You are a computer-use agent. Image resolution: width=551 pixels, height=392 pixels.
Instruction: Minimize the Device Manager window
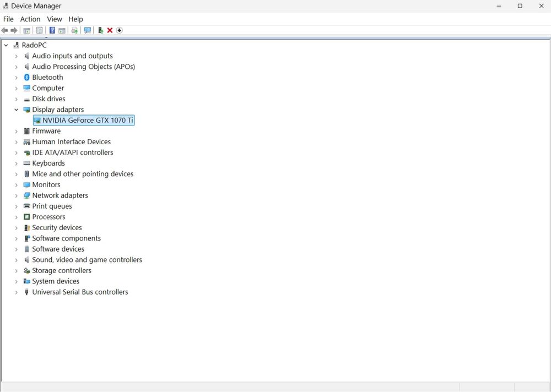coord(499,6)
